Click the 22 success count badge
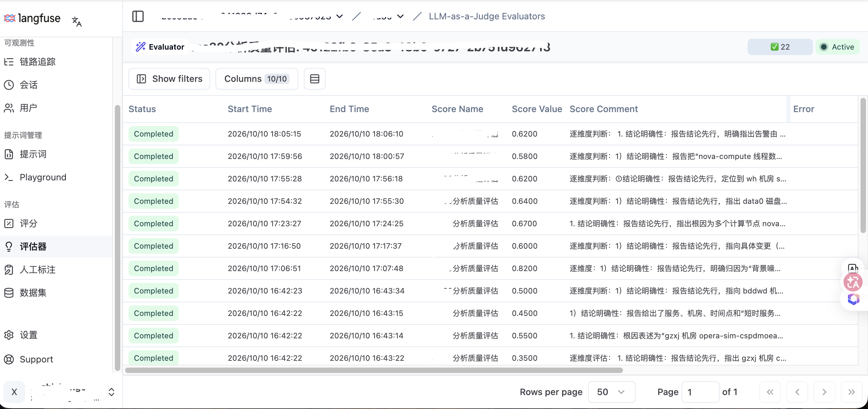This screenshot has width=868, height=409. tap(780, 47)
